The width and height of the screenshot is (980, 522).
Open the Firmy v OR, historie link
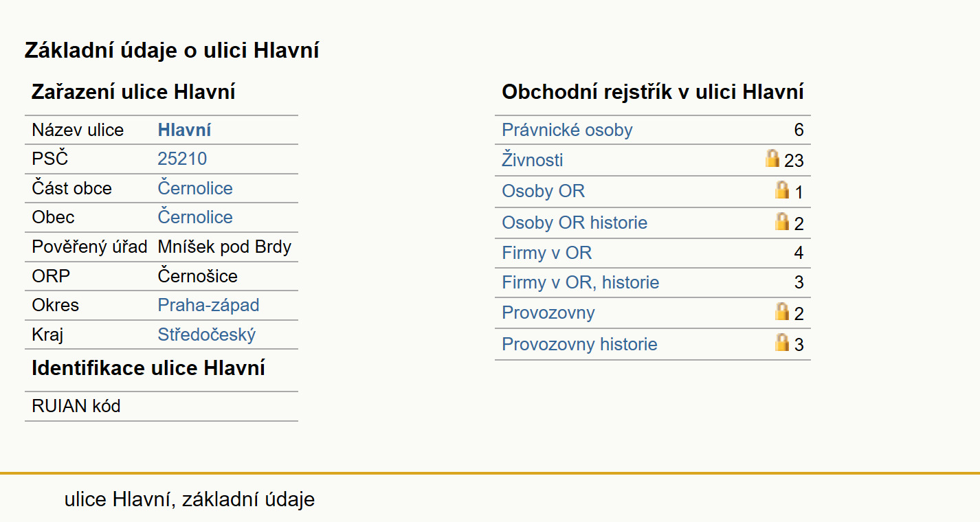[581, 282]
